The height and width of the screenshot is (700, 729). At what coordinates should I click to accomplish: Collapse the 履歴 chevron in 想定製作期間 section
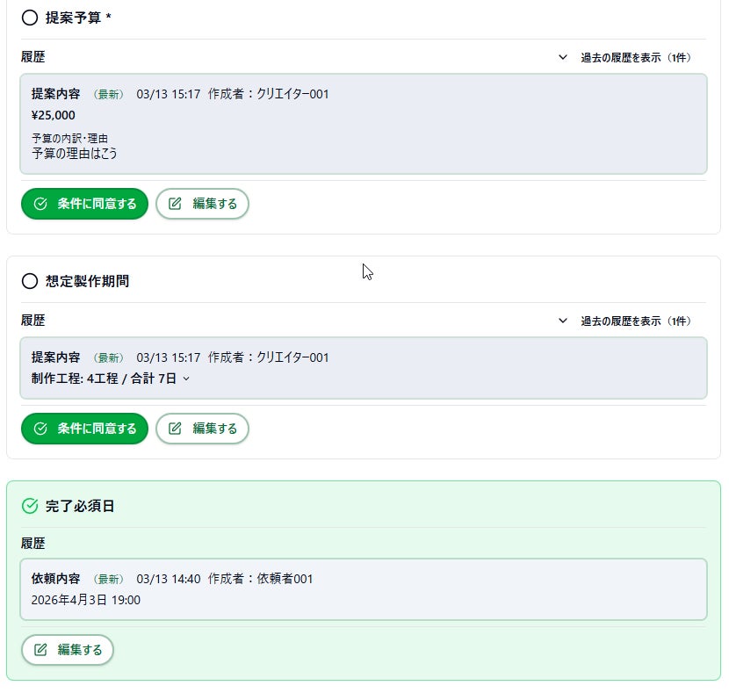pos(563,321)
